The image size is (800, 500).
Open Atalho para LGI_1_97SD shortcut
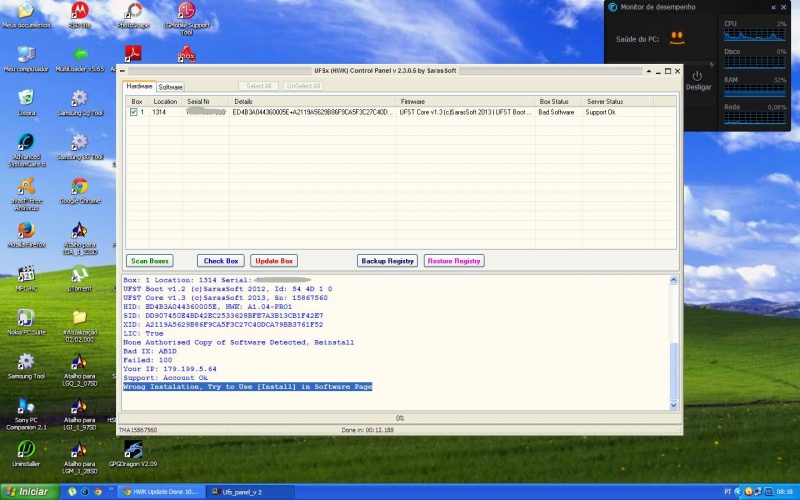80,413
